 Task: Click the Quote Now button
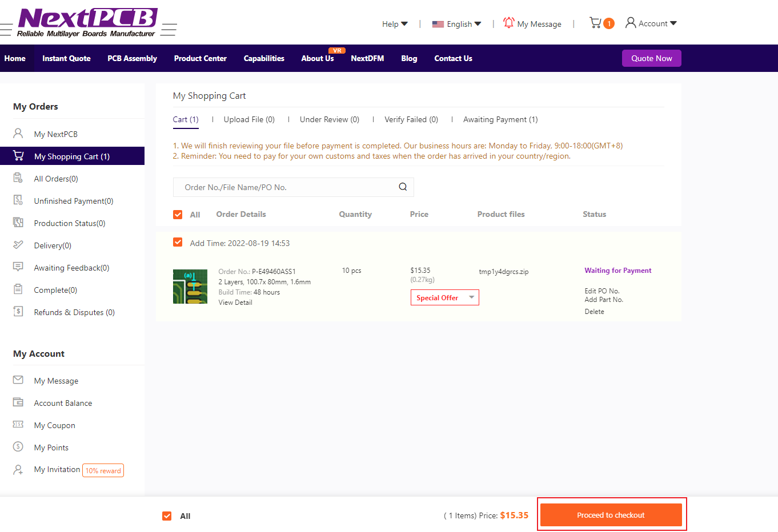651,58
